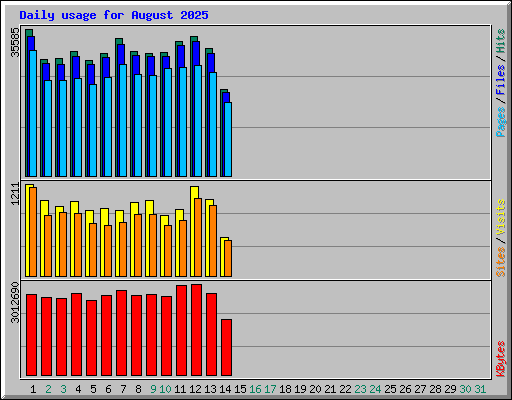Click the cyan Pages bar for day 10
512x400 pixels.
(168, 122)
